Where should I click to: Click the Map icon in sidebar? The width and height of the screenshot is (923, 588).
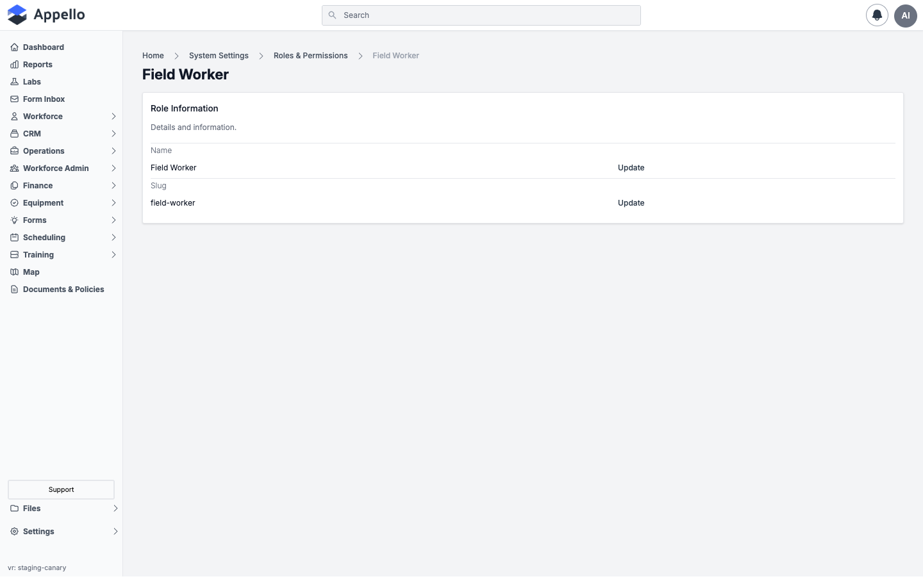[14, 272]
